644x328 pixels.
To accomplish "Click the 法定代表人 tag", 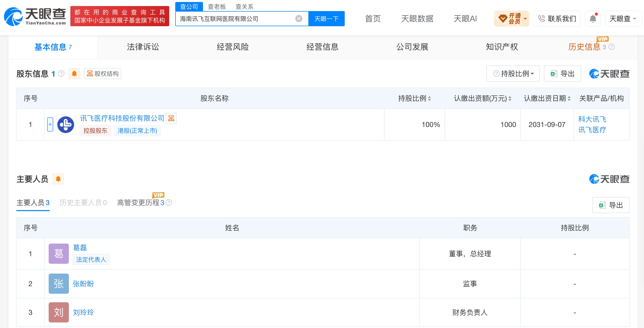I will pos(91,259).
